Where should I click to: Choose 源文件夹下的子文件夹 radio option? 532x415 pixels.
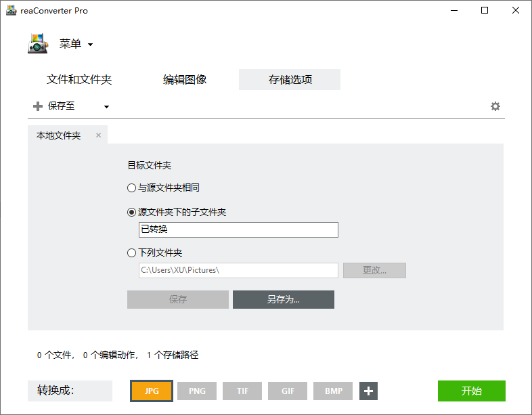point(132,213)
